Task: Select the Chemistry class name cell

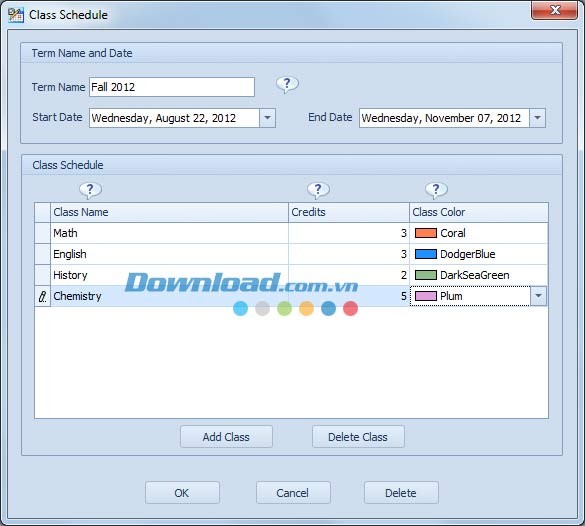Action: click(169, 296)
